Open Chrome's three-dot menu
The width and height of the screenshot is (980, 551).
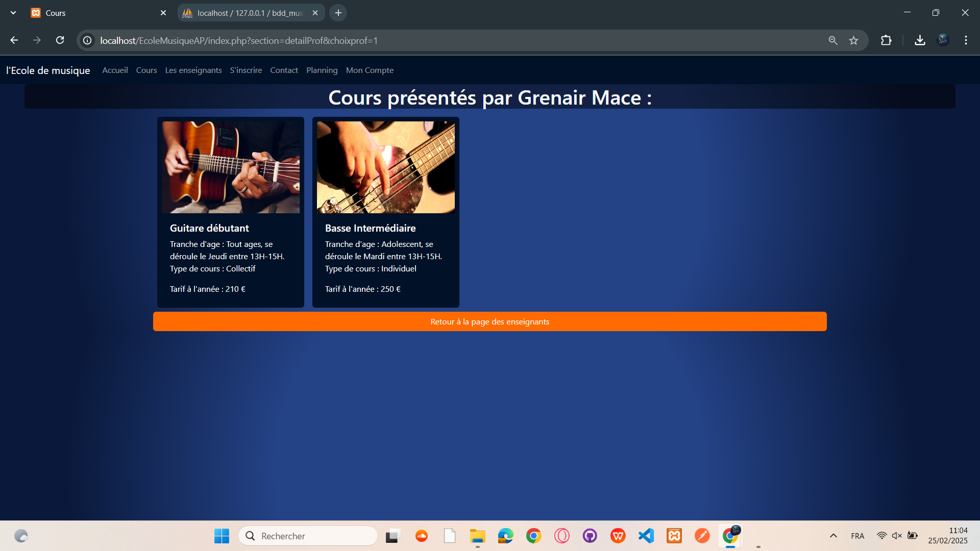[x=966, y=40]
